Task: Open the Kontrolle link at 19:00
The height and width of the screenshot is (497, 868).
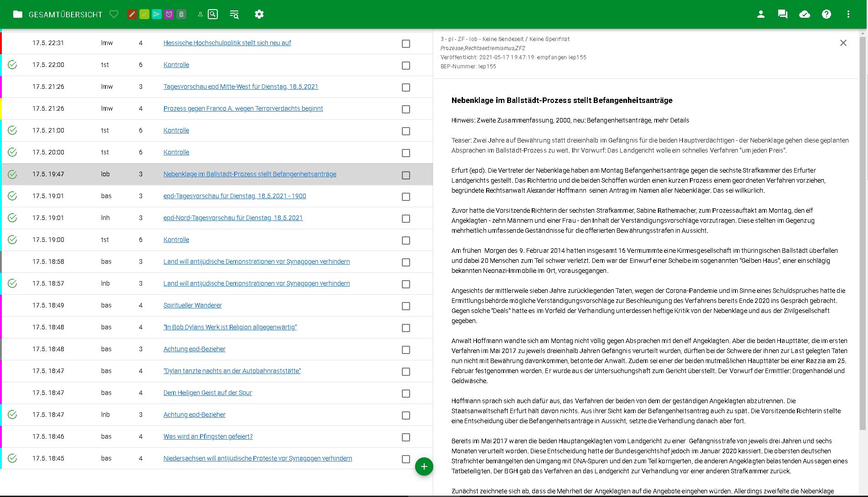Action: (176, 240)
